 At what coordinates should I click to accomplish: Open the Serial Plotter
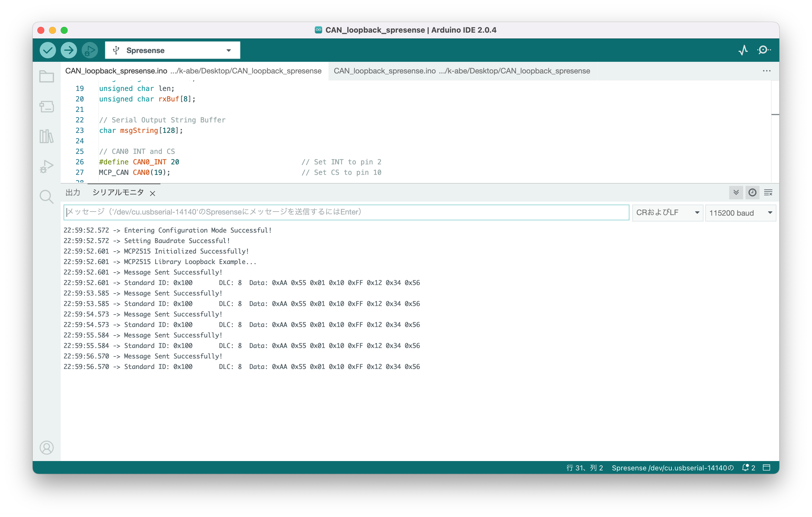point(743,50)
